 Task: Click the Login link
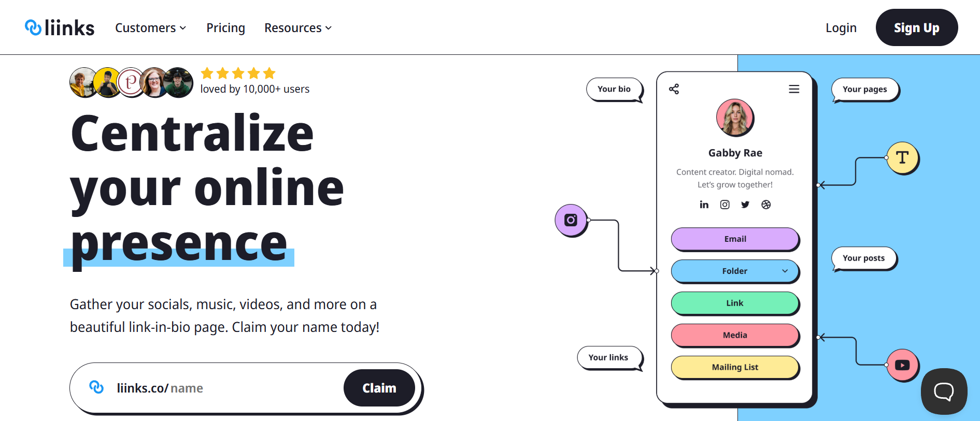(x=841, y=28)
